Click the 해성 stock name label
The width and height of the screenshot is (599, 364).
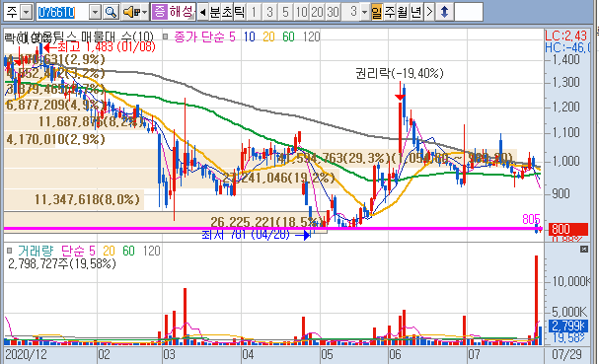coord(182,12)
